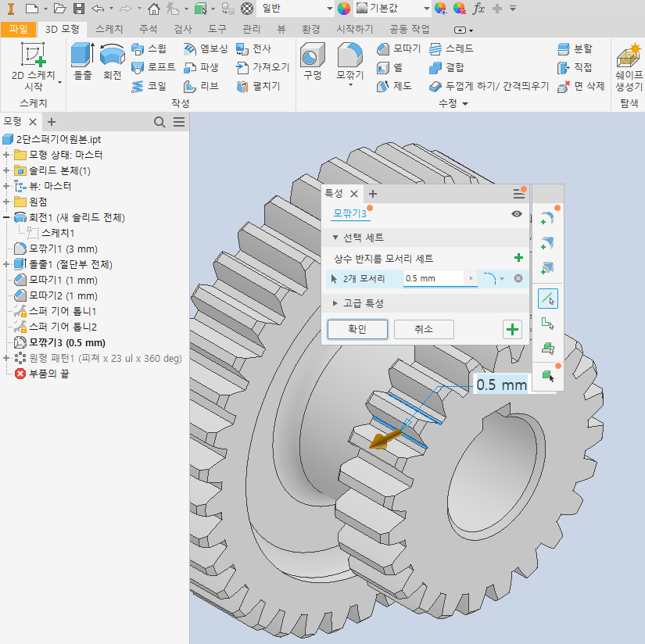
Task: Open the 일반 material dropdown
Action: pos(329,9)
